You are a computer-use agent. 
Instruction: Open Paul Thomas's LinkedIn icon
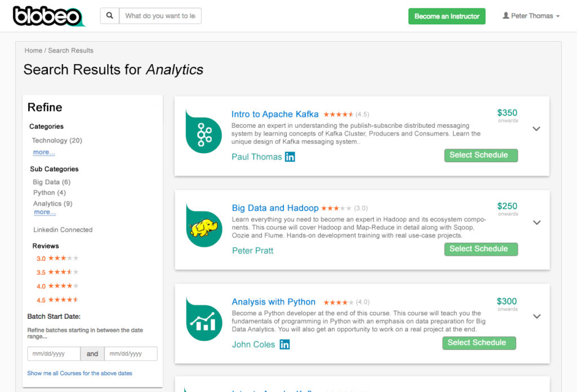click(290, 157)
